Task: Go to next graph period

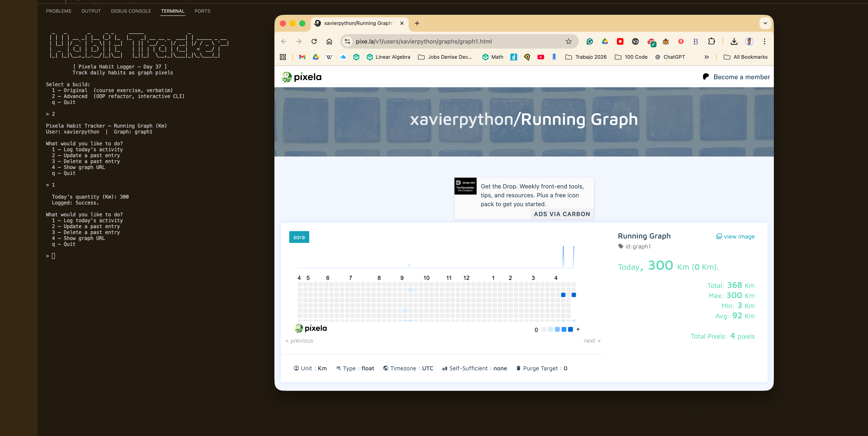Action: coord(592,341)
